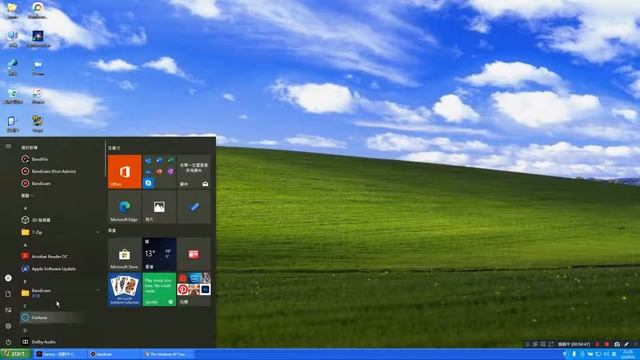Click the letter C section header
This screenshot has height=360, width=640.
[25, 306]
